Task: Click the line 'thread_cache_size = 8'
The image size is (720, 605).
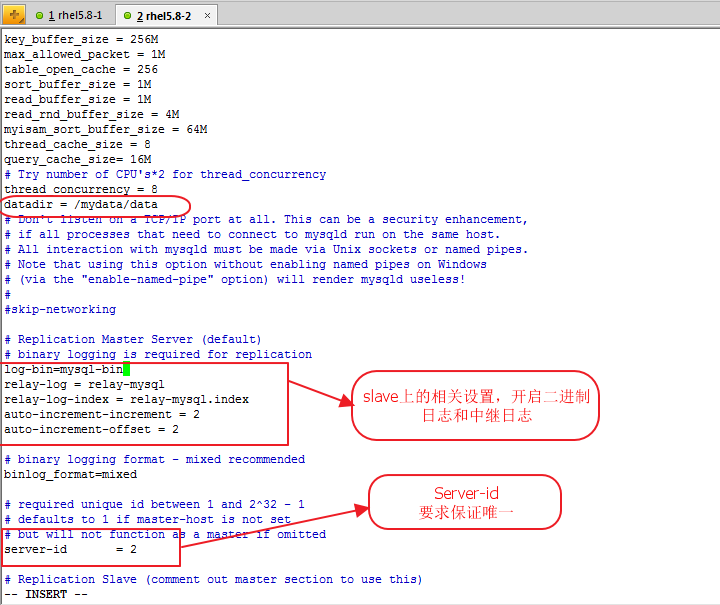Action: click(x=77, y=145)
